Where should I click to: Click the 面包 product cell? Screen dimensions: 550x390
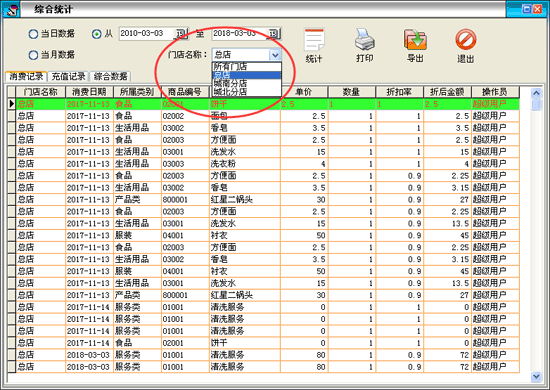click(245, 116)
